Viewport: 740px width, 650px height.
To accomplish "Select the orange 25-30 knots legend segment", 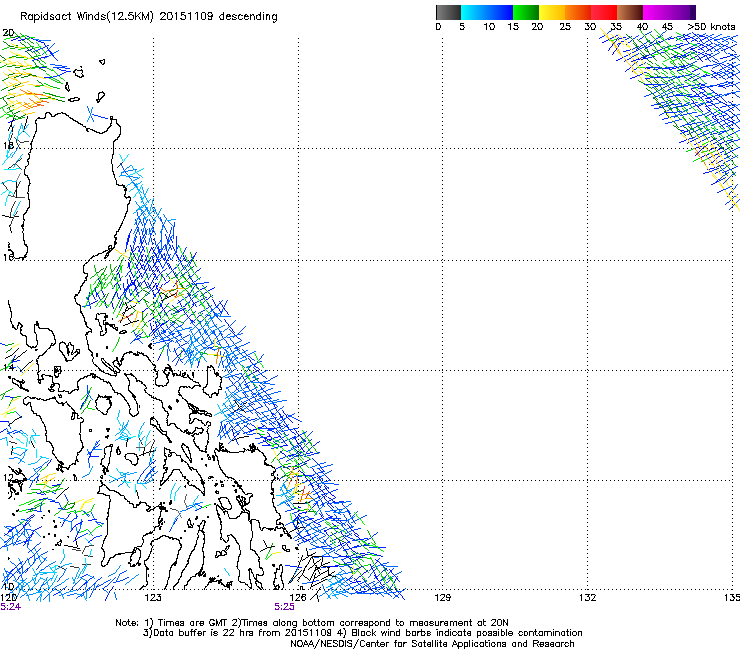I will (x=578, y=12).
